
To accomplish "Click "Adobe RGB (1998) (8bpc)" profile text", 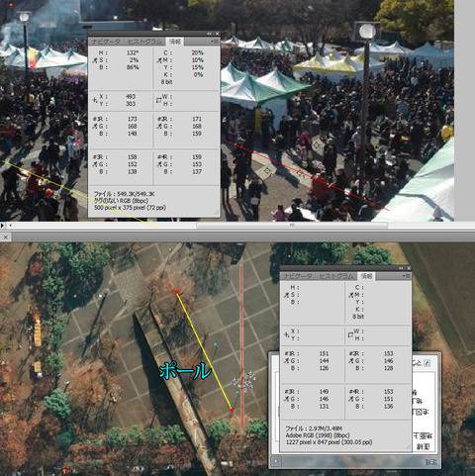I will tap(318, 435).
